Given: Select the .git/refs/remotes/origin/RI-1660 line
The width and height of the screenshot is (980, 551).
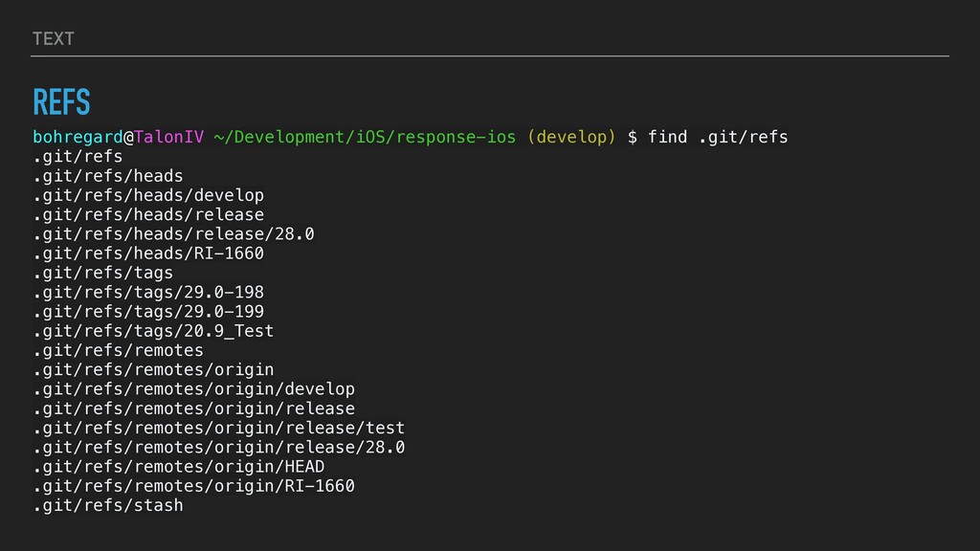Looking at the screenshot, I should coord(192,486).
